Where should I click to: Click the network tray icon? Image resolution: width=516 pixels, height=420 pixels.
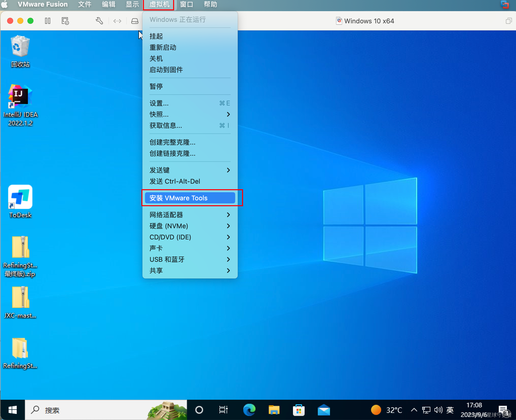point(426,410)
